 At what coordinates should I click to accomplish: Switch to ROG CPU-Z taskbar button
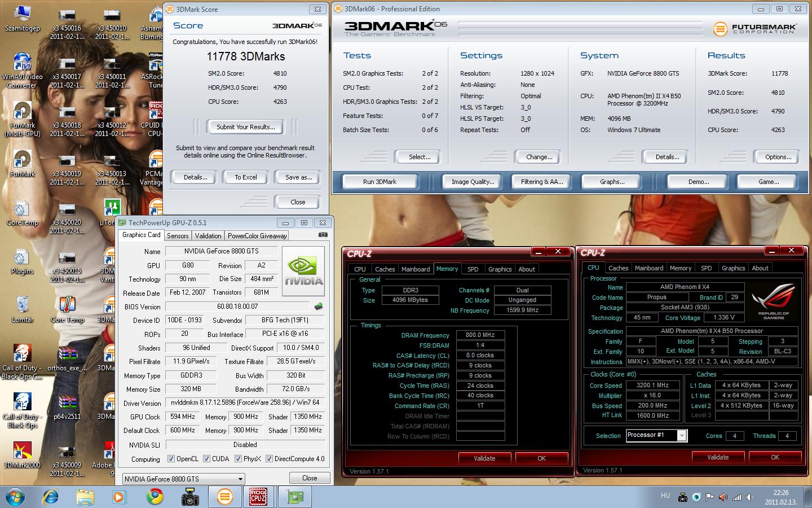coord(259,497)
